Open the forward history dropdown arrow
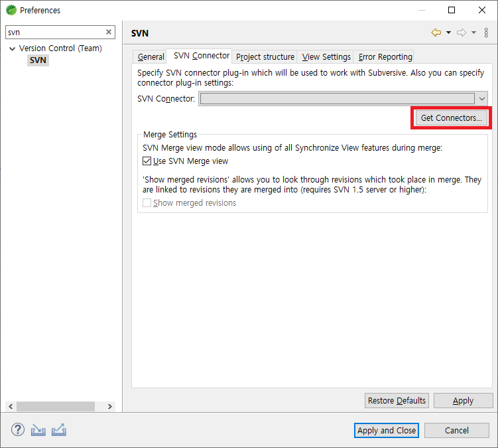This screenshot has height=448, width=498. 473,33
